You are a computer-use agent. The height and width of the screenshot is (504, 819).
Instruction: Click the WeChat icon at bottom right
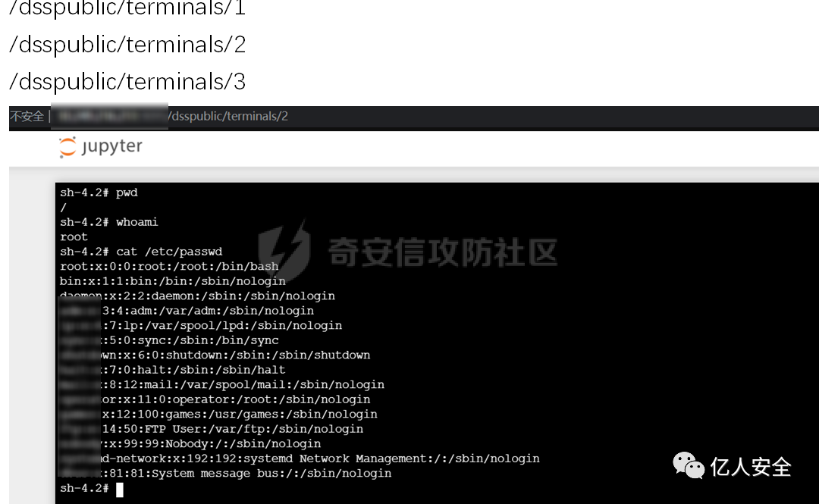pyautogui.click(x=688, y=465)
